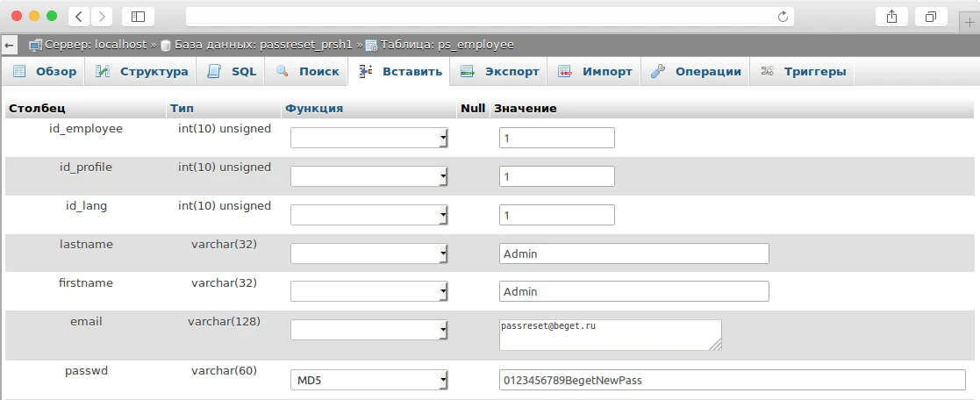Toggle the Safari sidebar icon

tap(138, 16)
